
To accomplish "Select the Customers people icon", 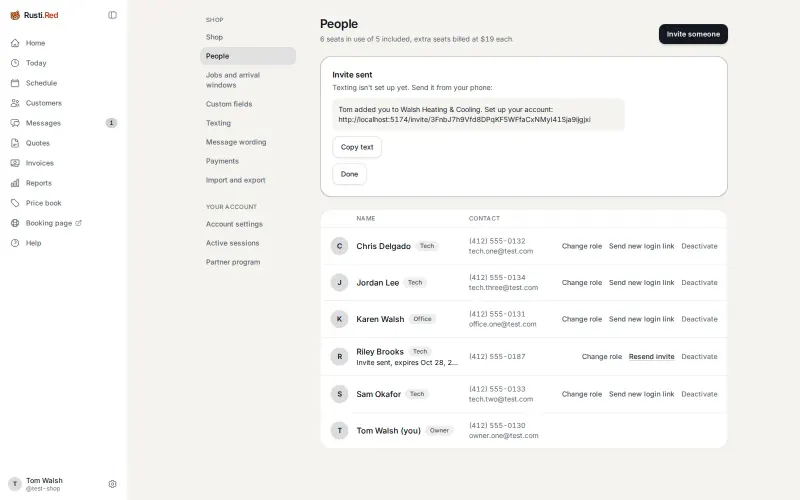I will point(15,103).
